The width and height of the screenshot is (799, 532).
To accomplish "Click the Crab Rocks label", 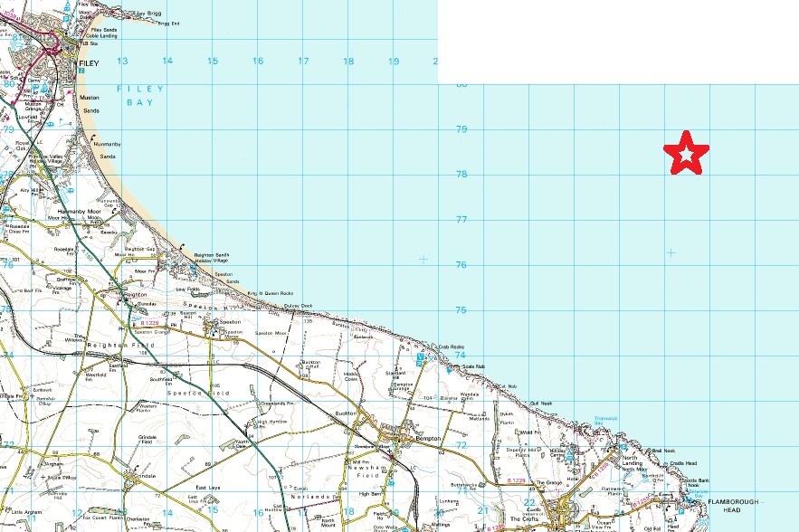I will click(x=451, y=347).
